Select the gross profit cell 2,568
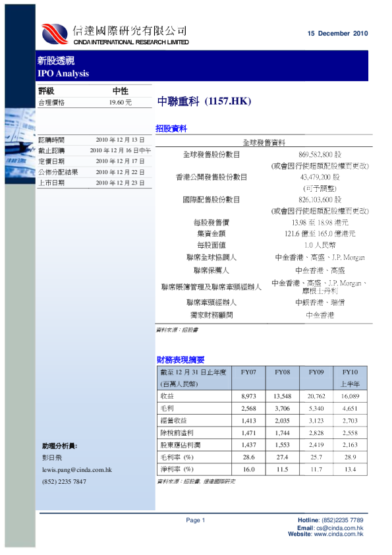This screenshot has width=392, height=555. [248, 408]
